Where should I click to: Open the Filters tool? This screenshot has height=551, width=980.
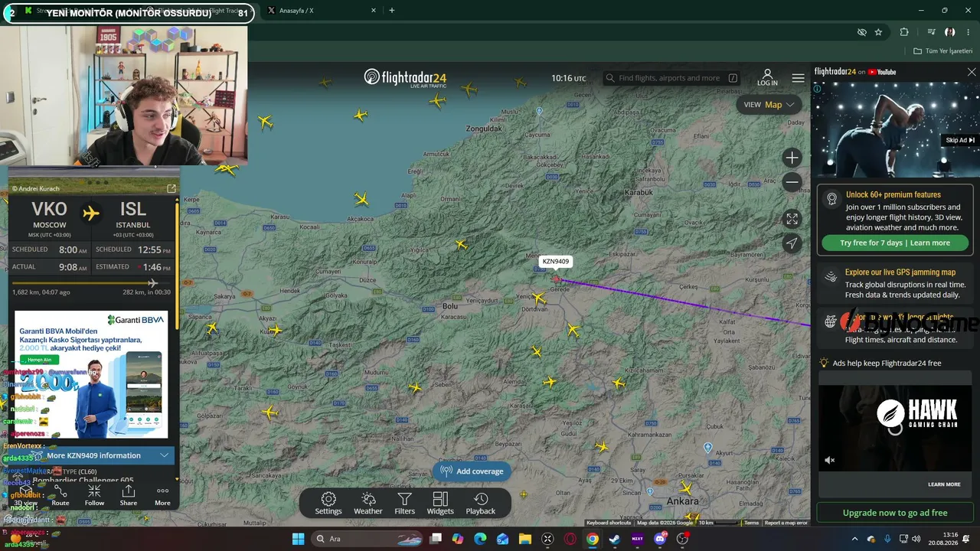coord(405,504)
